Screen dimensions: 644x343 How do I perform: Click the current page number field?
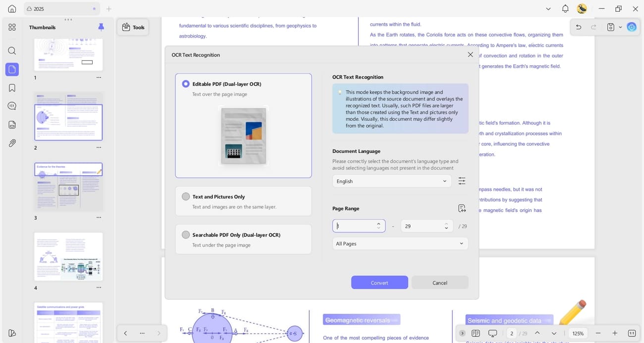point(512,333)
